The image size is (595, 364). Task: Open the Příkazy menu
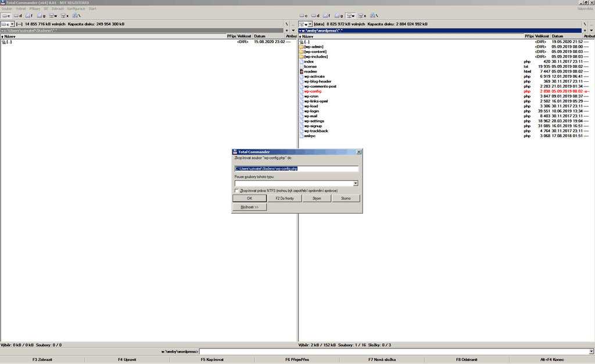tap(34, 8)
